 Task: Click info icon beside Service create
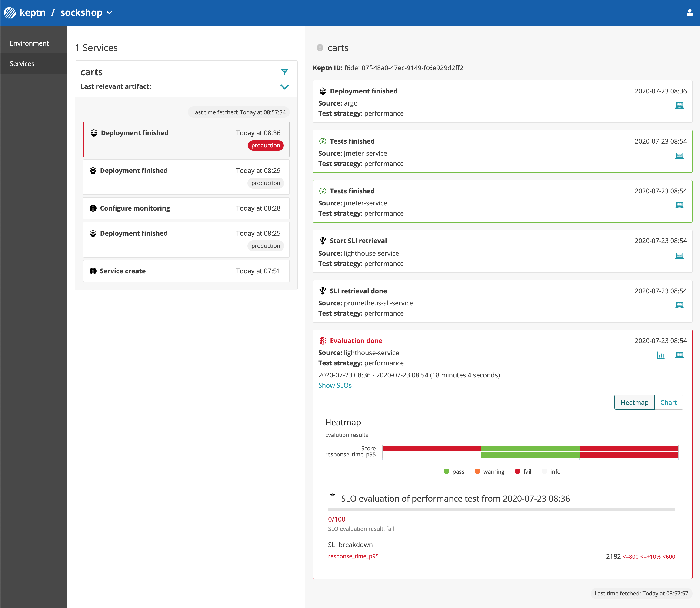click(x=93, y=271)
